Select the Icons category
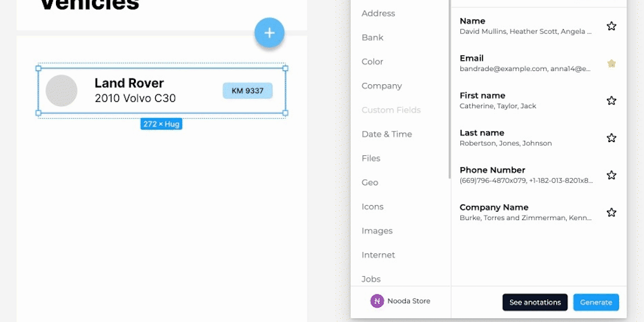Viewport: 644px width, 322px height. [372, 207]
